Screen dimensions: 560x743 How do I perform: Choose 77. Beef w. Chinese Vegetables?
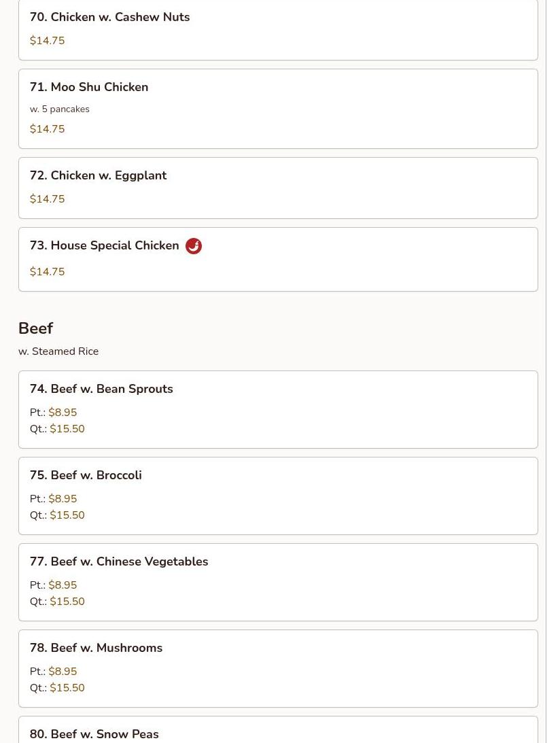coord(278,582)
